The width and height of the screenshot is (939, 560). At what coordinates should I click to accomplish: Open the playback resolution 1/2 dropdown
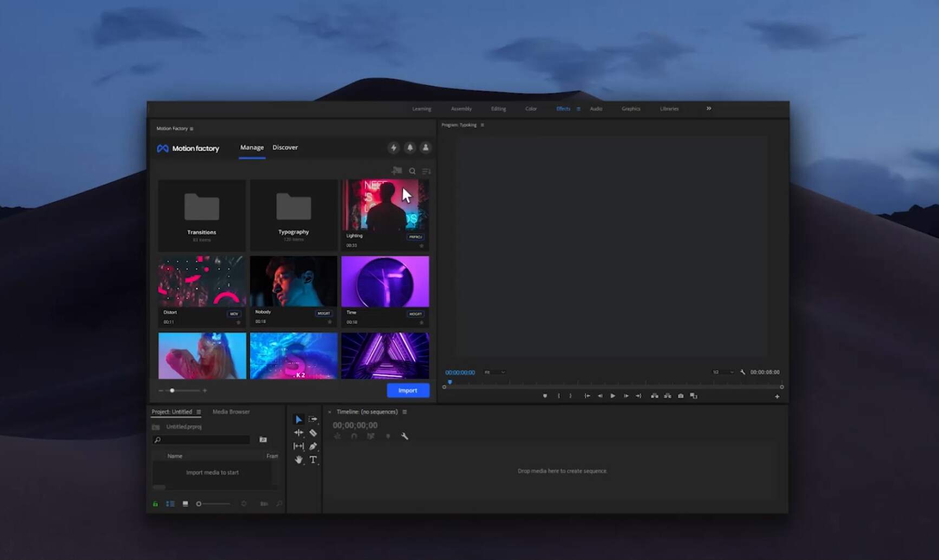[722, 372]
